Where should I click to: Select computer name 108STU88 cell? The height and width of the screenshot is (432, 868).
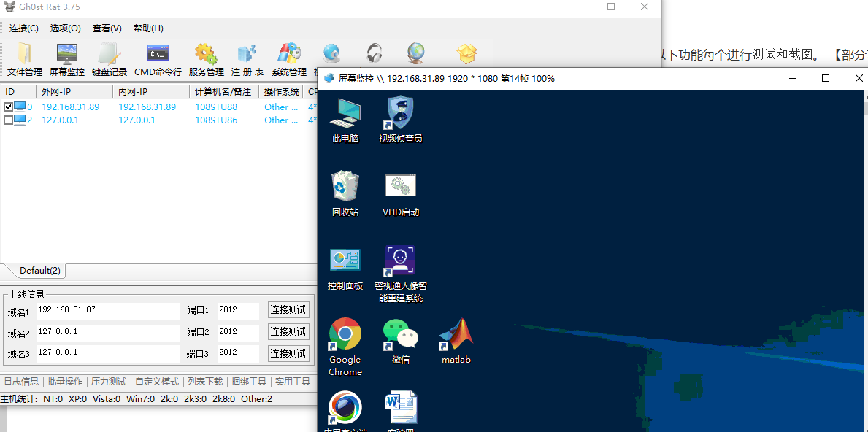216,107
